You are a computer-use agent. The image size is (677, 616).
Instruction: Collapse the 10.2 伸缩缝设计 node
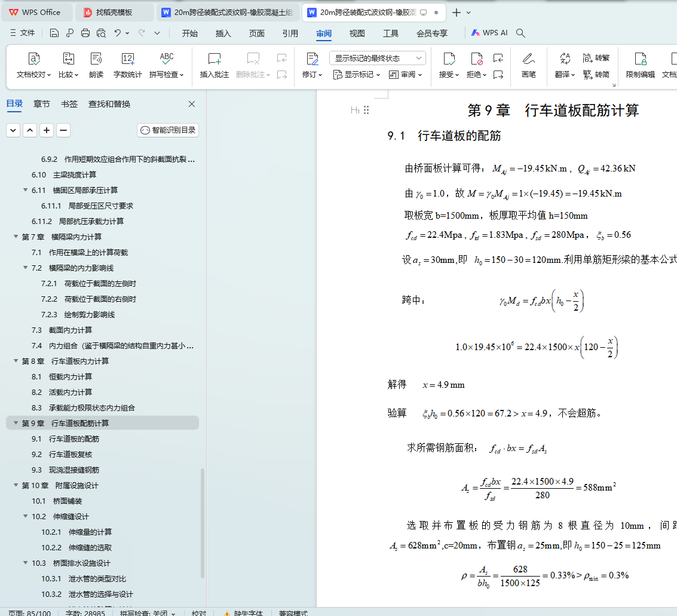(x=26, y=516)
